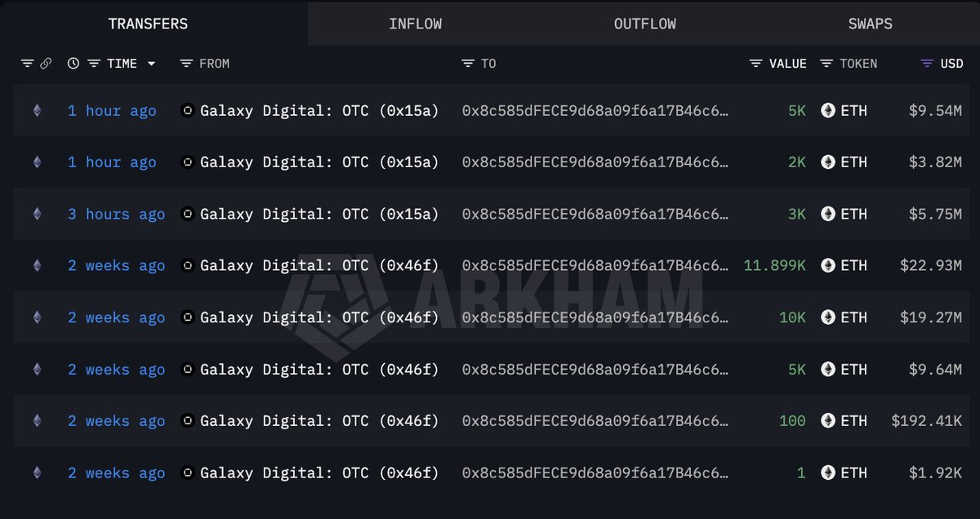Click ETH token icon in $9.54M row
Image resolution: width=980 pixels, height=519 pixels.
(828, 110)
